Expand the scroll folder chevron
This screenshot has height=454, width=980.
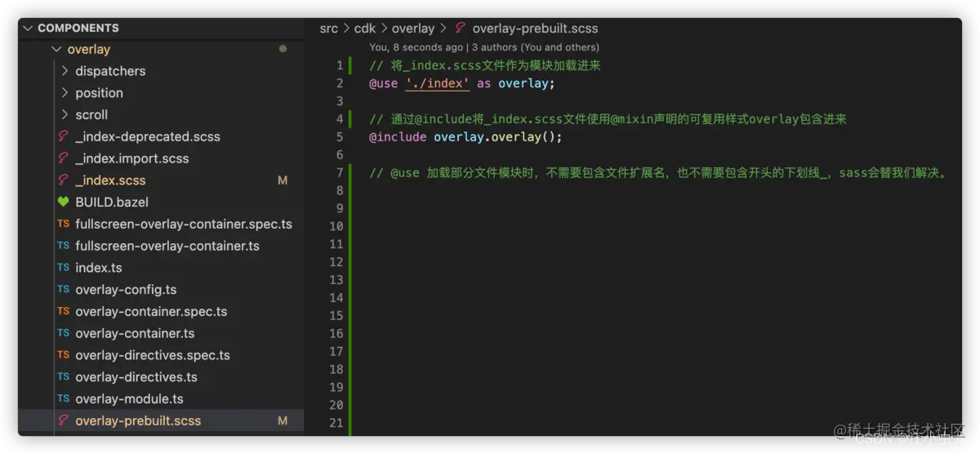(x=65, y=114)
